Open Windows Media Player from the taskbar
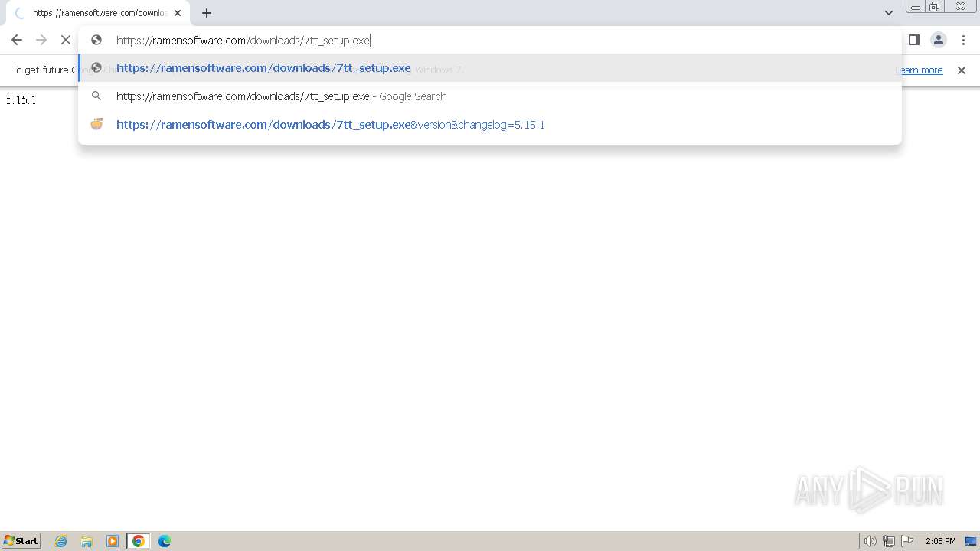980x551 pixels. click(x=113, y=541)
